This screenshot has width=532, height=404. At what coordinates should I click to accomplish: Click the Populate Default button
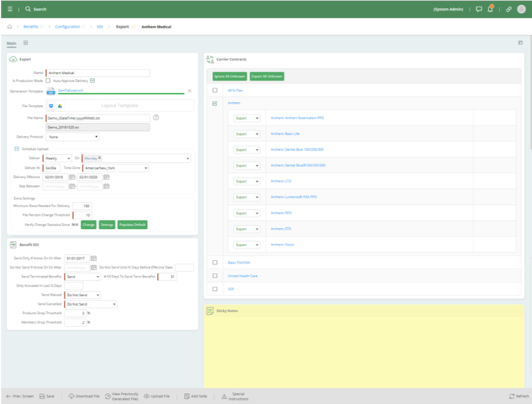(132, 225)
